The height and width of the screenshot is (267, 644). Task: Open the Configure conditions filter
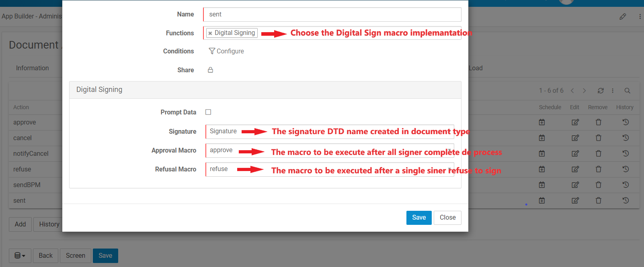click(x=226, y=51)
